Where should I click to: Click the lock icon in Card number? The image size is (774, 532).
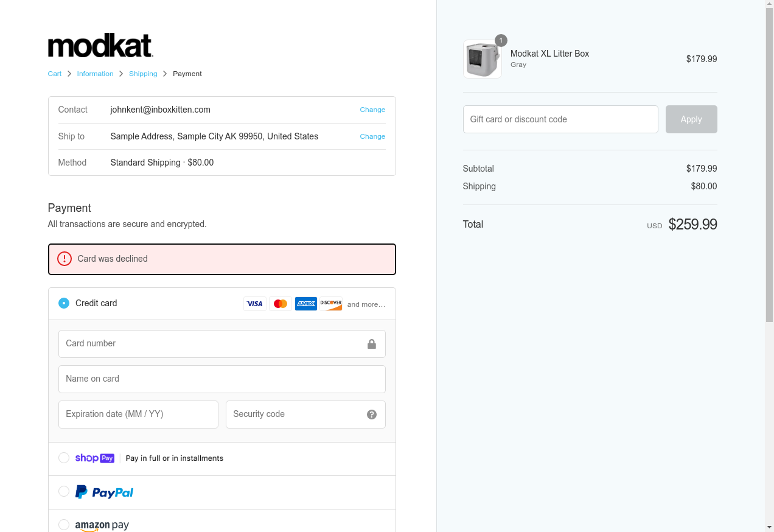(x=372, y=344)
